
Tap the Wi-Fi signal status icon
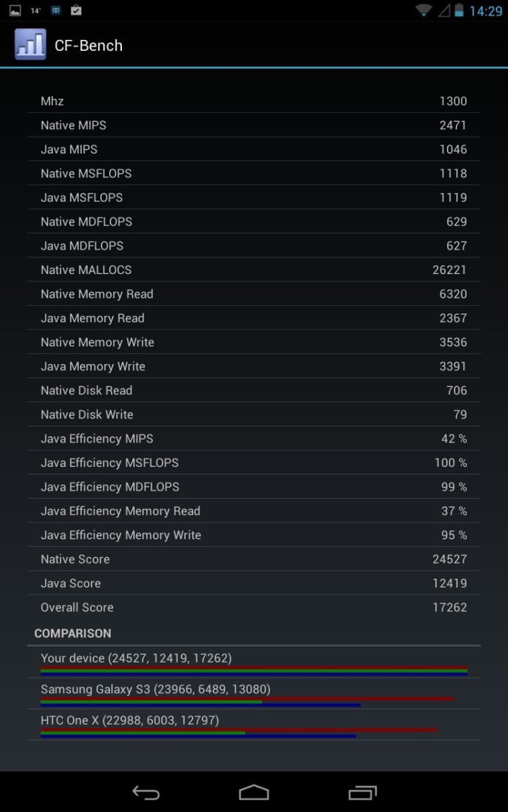point(424,10)
